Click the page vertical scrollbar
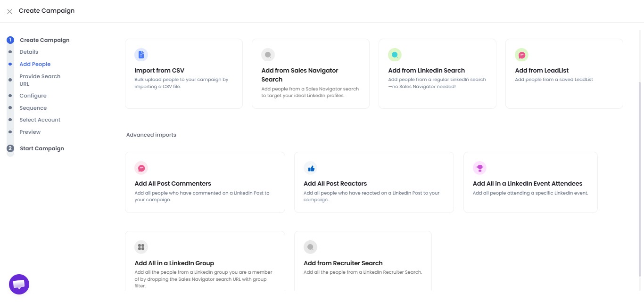The width and height of the screenshot is (644, 302). click(x=640, y=179)
